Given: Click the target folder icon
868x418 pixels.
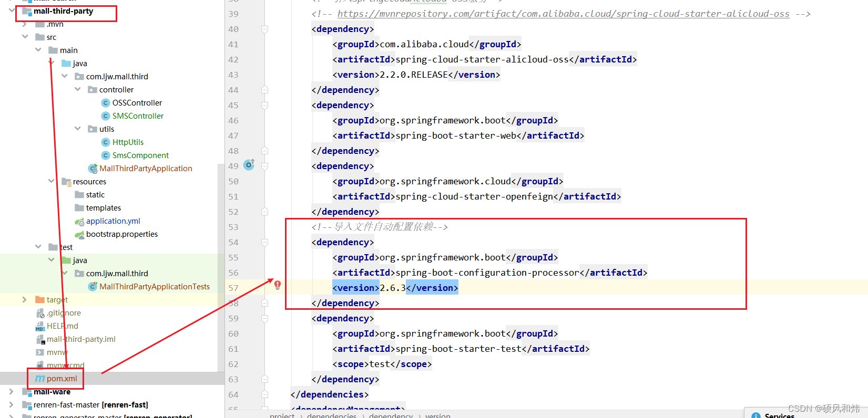Looking at the screenshot, I should coord(40,300).
